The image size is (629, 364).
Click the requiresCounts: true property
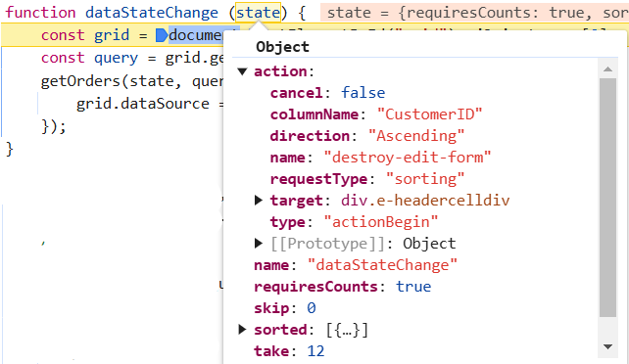342,287
